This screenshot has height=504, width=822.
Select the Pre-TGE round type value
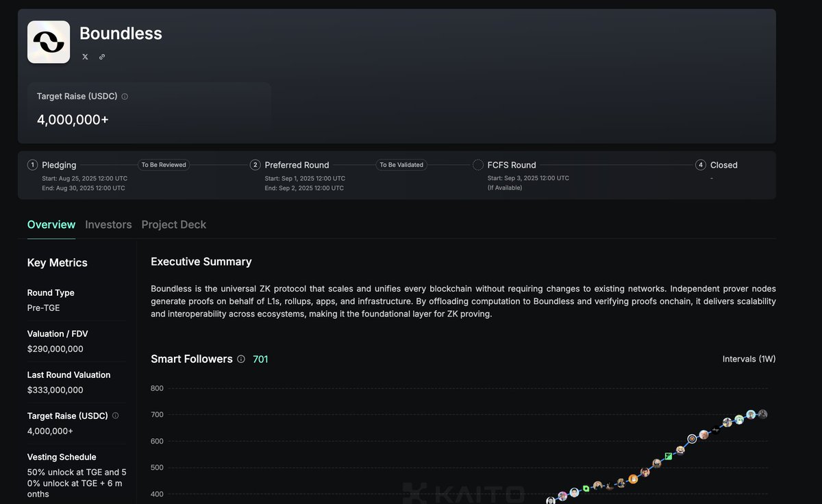pos(44,308)
